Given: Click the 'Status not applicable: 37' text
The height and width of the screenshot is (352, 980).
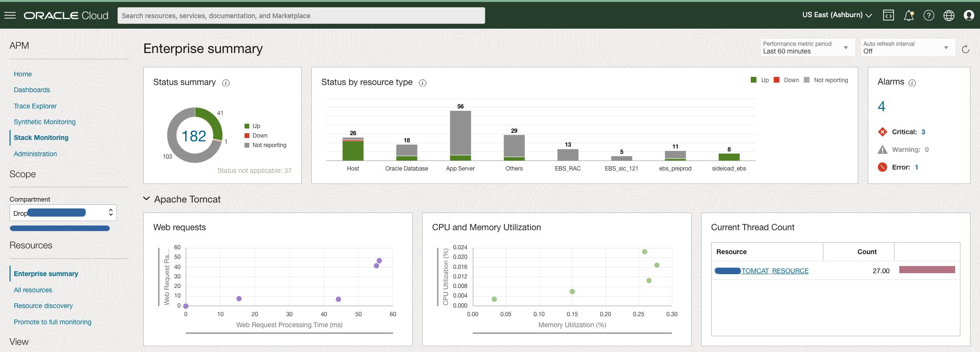Looking at the screenshot, I should coord(255,171).
